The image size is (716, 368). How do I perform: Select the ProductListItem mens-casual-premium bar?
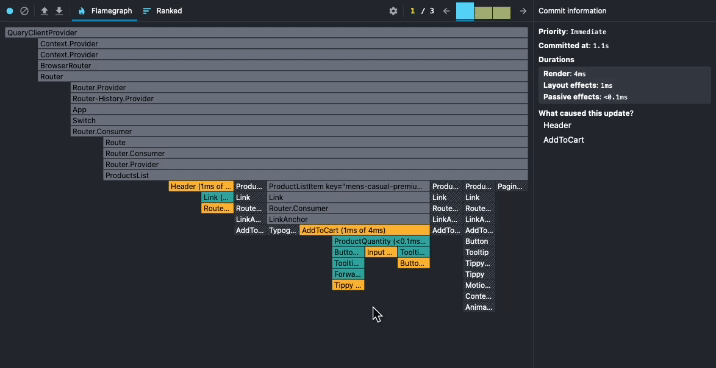(348, 186)
